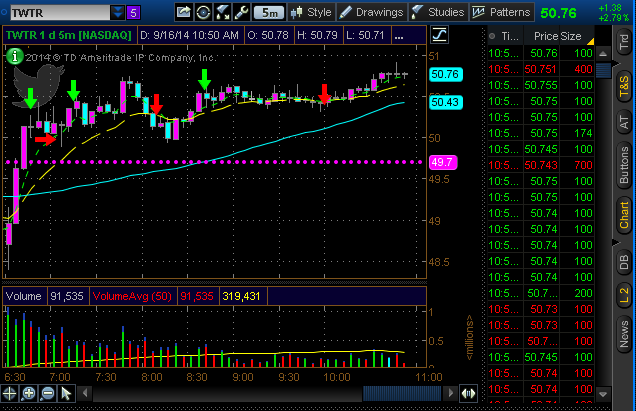Click the quick study flask icon

(222, 13)
